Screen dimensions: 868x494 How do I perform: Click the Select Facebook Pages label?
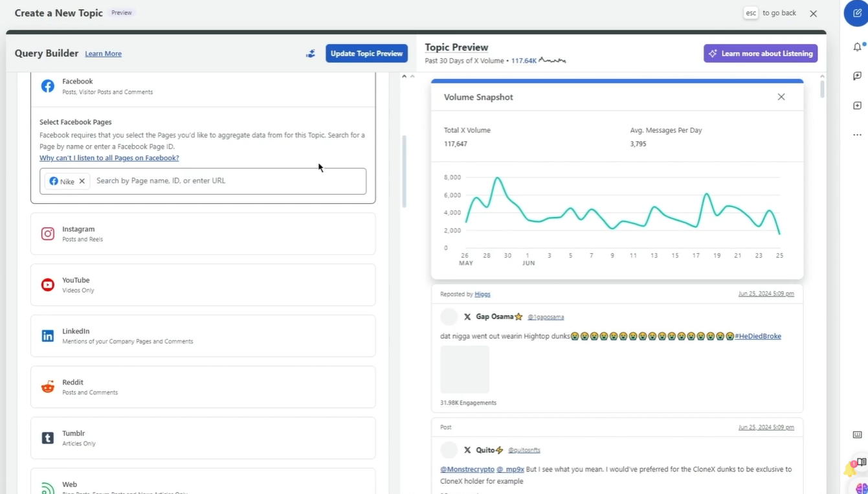(x=76, y=122)
